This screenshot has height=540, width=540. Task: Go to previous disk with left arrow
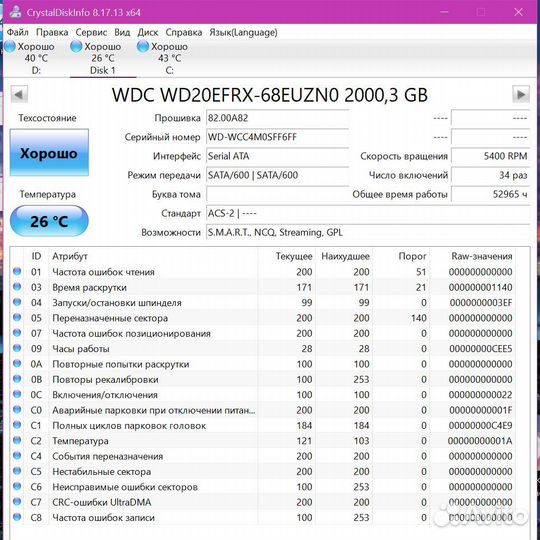[19, 94]
